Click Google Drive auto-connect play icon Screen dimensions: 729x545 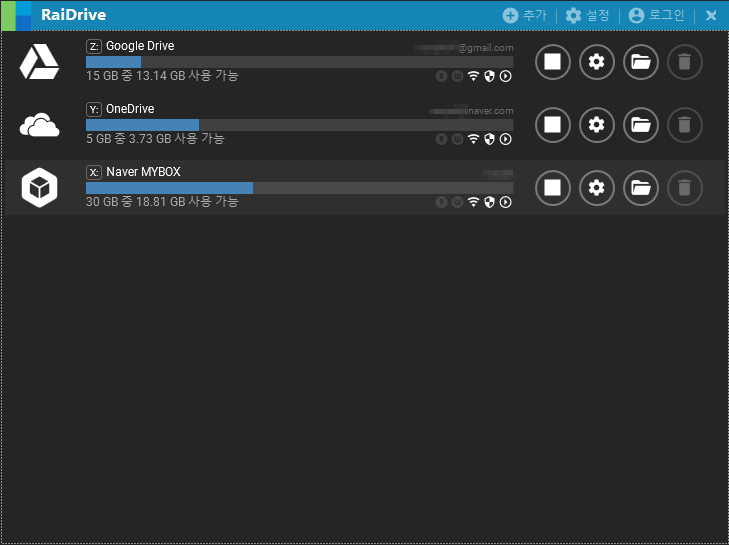coord(505,76)
